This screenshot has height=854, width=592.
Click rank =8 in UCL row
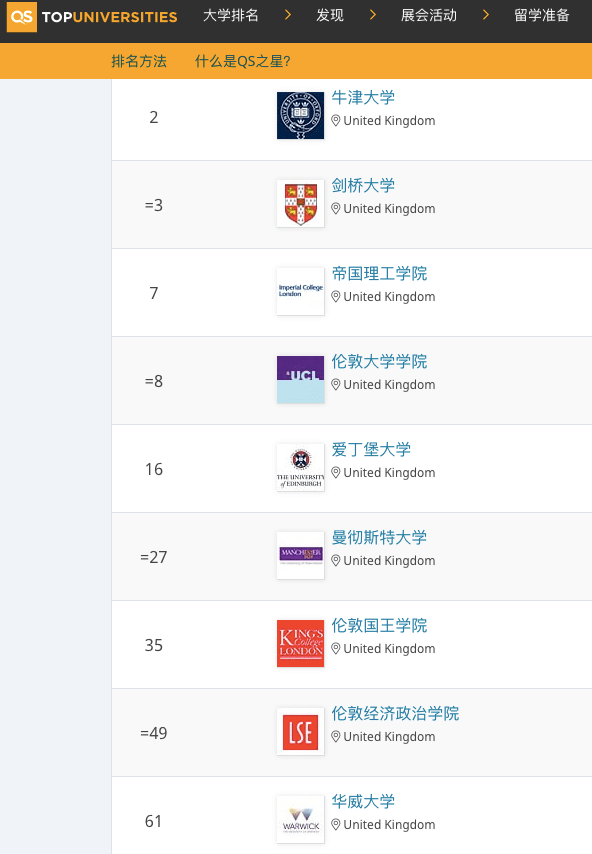[154, 381]
